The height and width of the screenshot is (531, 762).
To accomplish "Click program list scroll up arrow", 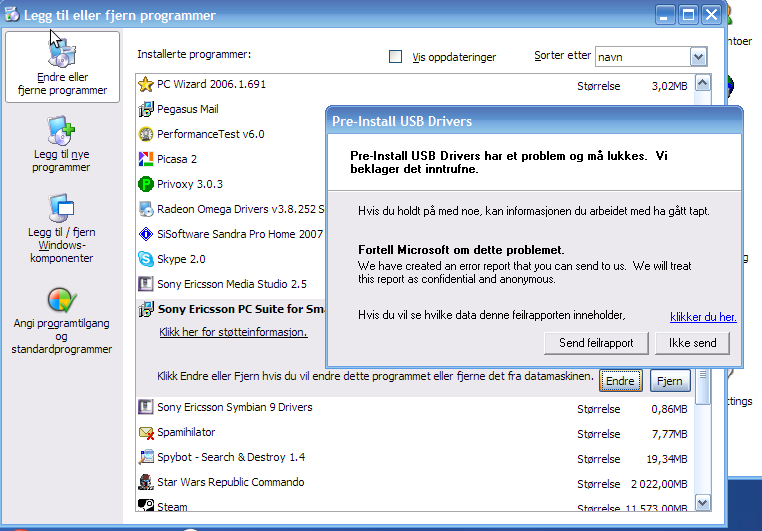I will point(703,84).
